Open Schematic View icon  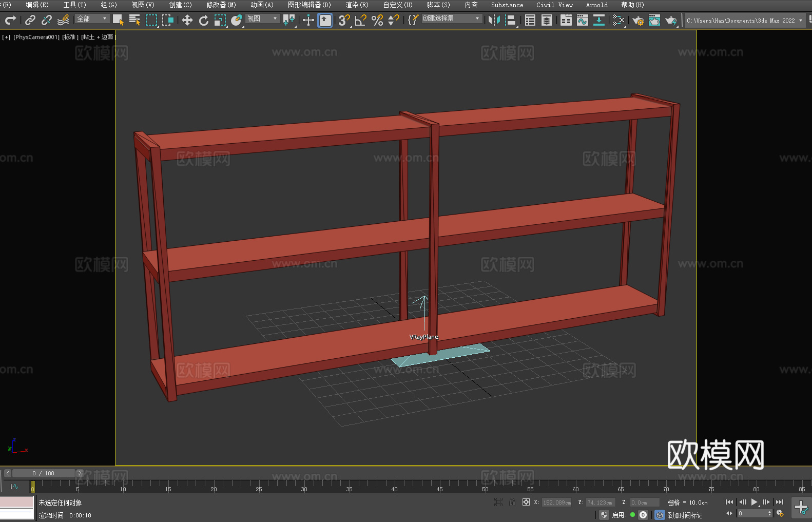click(x=599, y=20)
